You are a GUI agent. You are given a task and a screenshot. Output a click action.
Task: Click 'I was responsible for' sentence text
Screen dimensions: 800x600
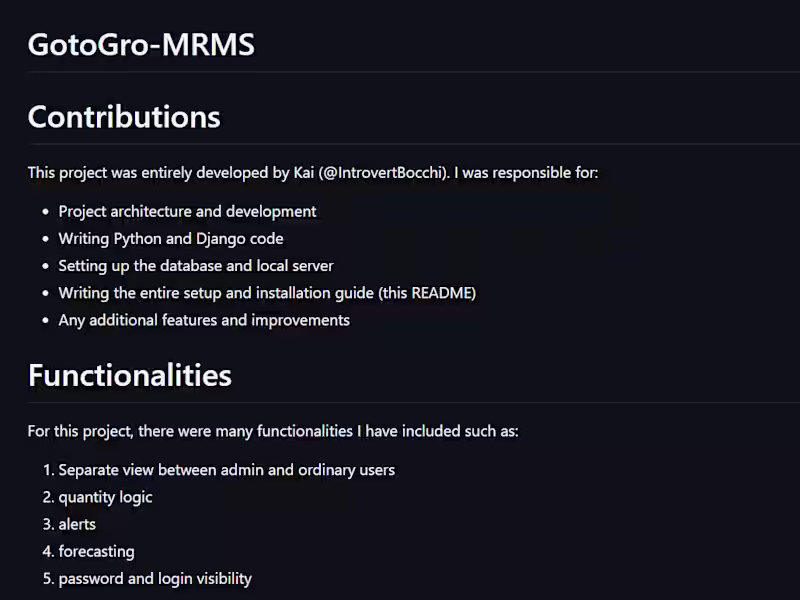[x=526, y=173]
